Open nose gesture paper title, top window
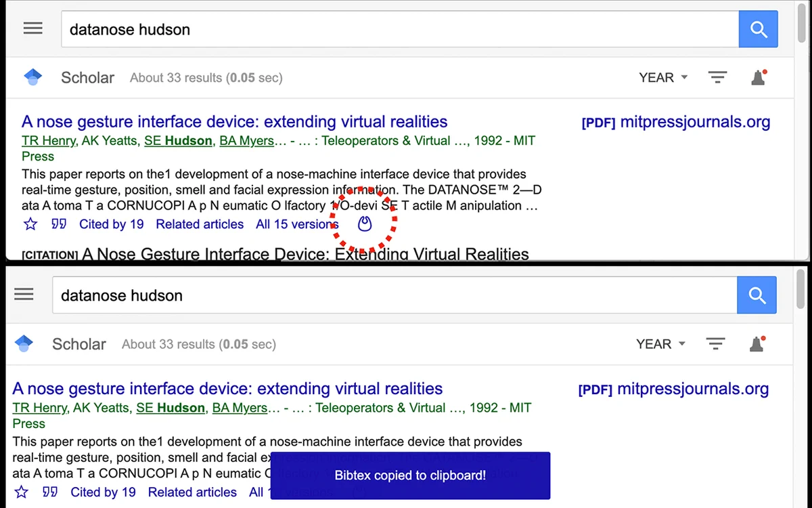 click(235, 122)
